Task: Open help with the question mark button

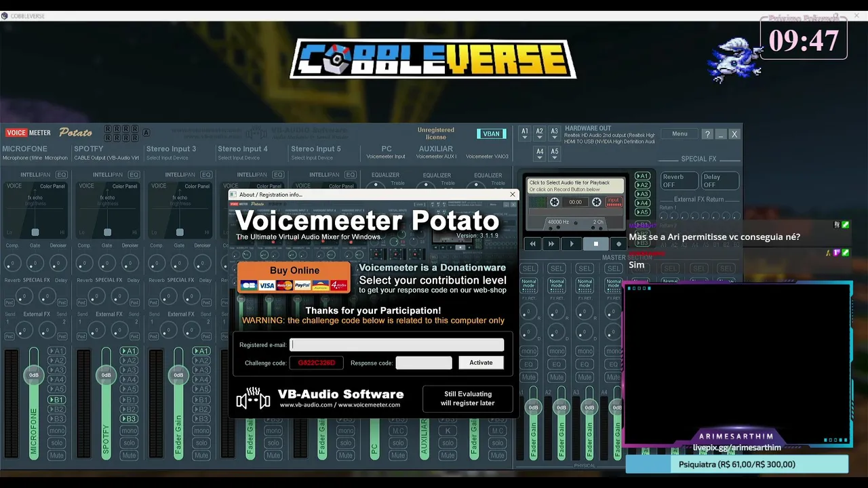Action: 707,134
